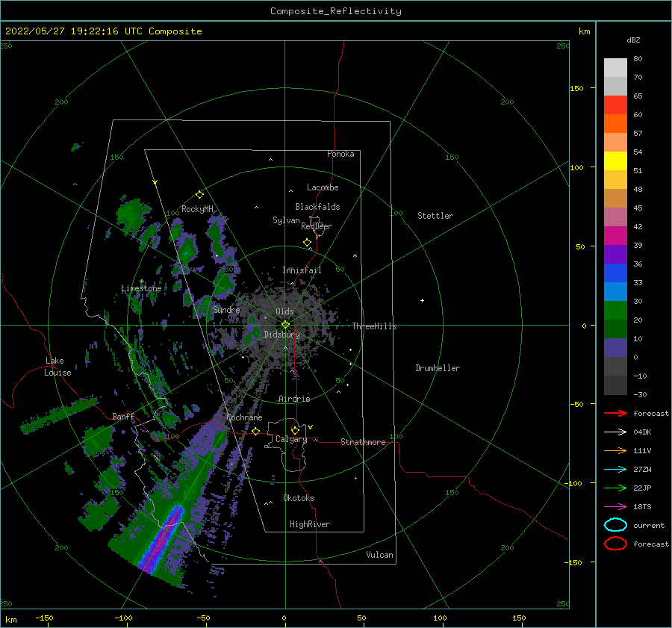
Task: Click the HighRiver label
Action: click(x=310, y=524)
